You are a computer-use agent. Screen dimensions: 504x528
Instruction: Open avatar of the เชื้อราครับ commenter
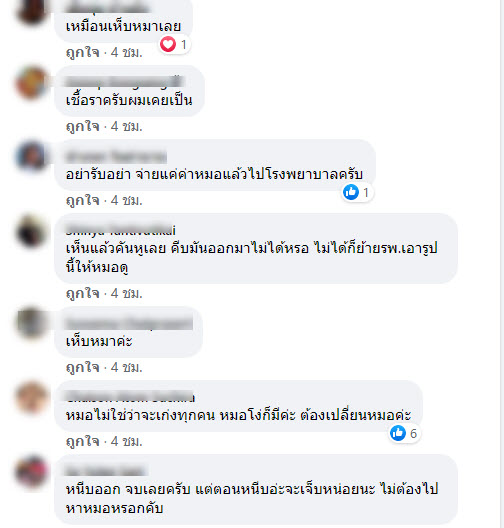click(32, 82)
